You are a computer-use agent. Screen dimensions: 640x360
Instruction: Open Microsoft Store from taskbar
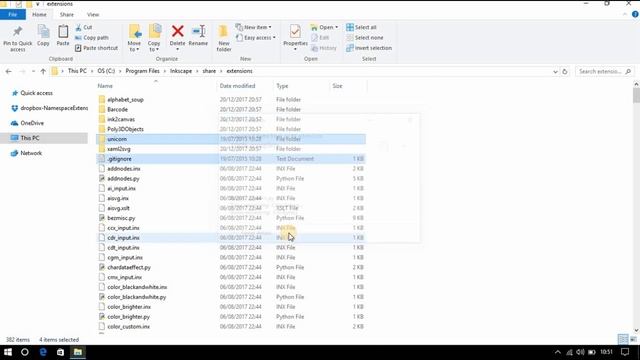pos(60,352)
